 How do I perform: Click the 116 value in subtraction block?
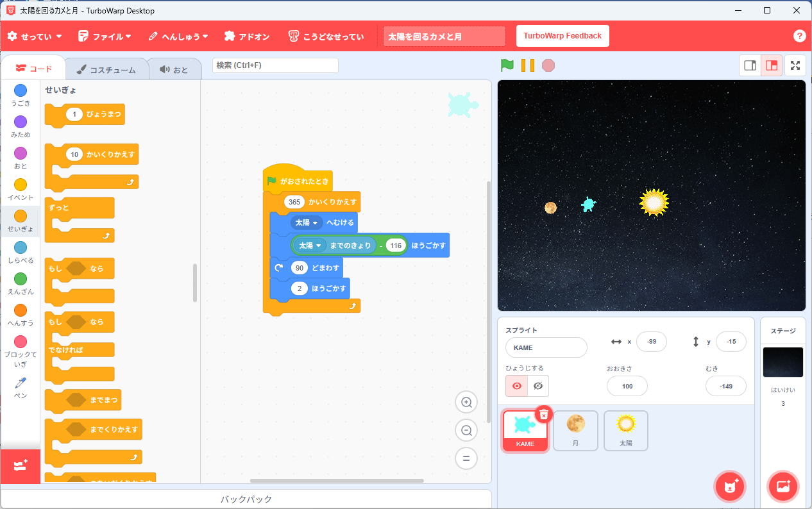point(396,246)
